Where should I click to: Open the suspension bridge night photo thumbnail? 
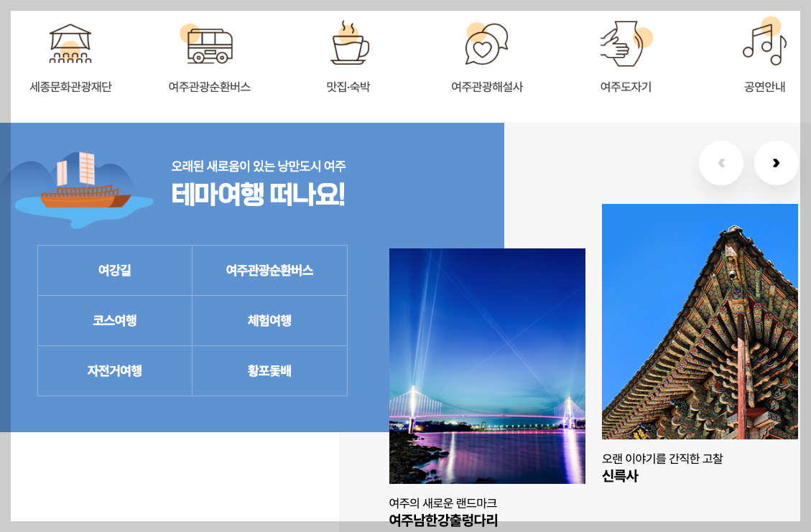(x=487, y=366)
